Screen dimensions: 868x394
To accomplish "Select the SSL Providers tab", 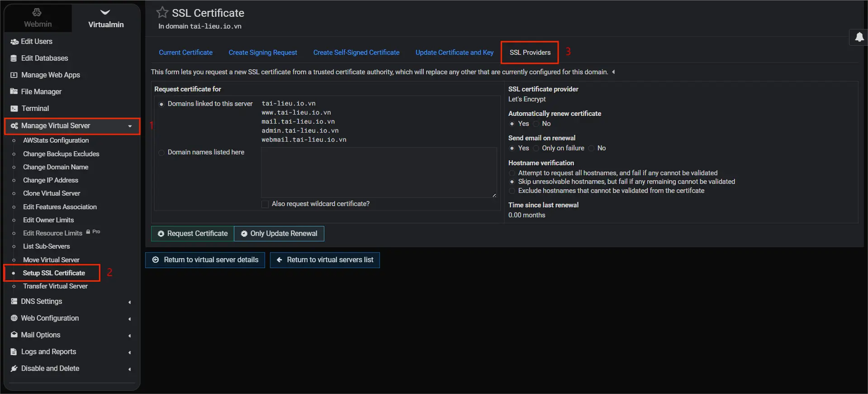I will coord(530,53).
